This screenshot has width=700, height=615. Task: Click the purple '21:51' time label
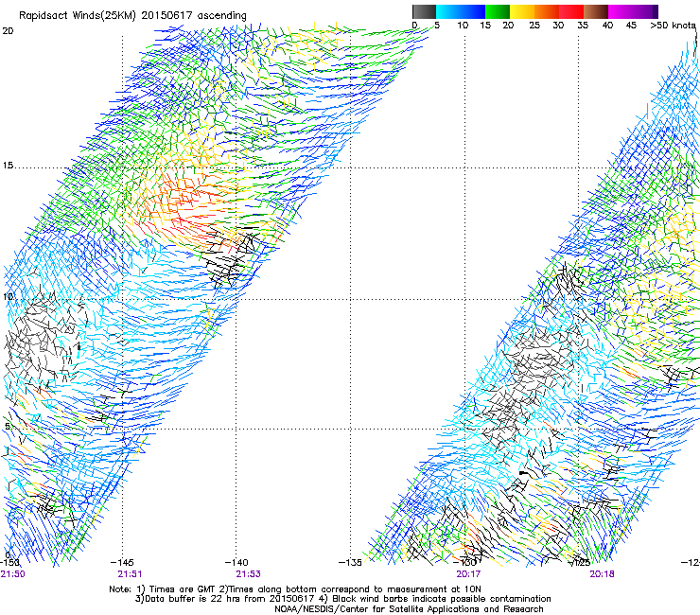(x=130, y=574)
